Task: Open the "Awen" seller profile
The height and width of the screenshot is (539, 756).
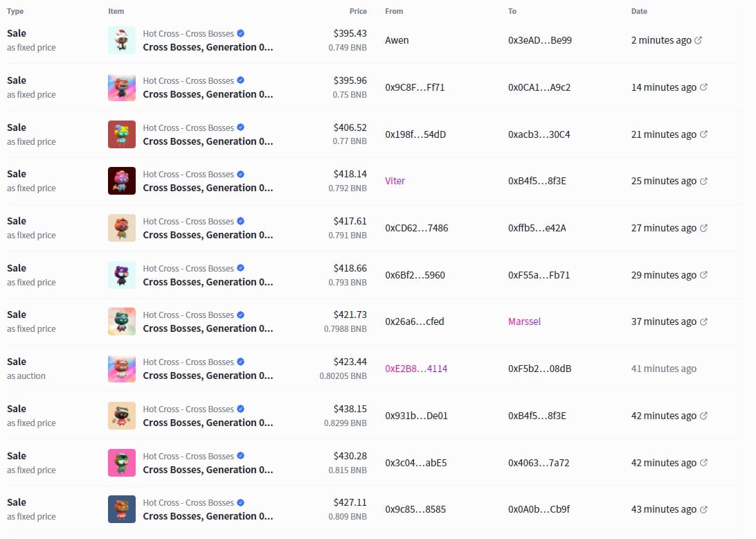Action: (397, 40)
